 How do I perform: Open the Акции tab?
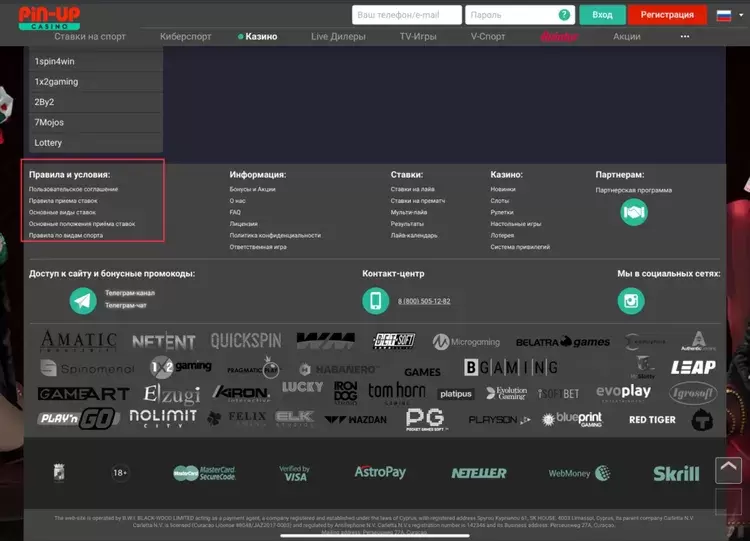coord(627,36)
